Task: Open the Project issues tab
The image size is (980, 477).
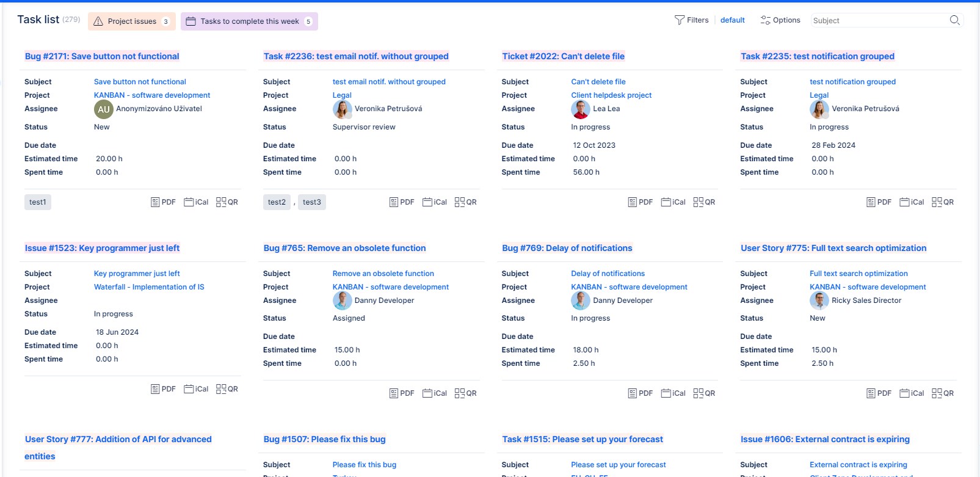Action: (132, 21)
